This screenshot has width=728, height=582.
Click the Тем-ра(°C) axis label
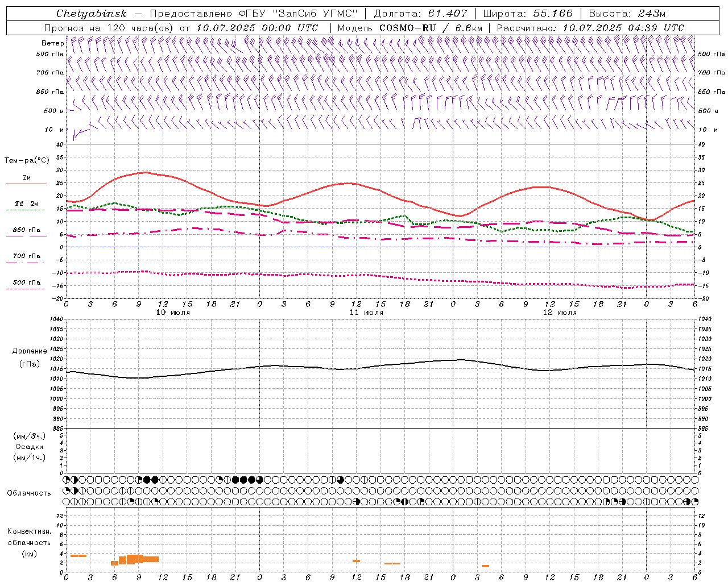click(x=26, y=161)
